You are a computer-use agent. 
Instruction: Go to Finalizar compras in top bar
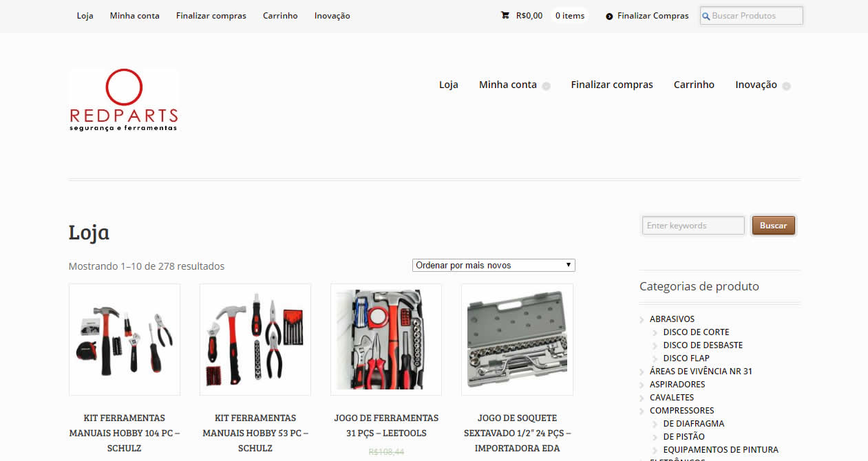point(211,16)
